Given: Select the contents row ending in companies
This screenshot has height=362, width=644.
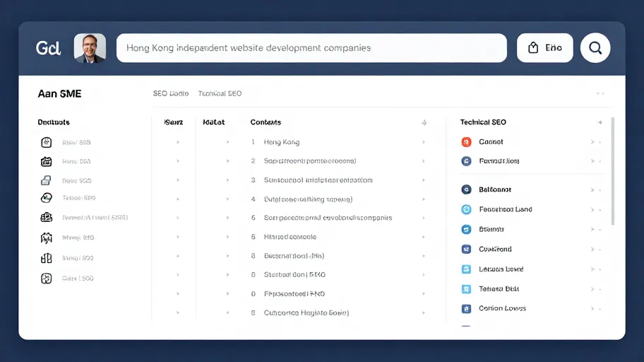Looking at the screenshot, I should coord(338,218).
